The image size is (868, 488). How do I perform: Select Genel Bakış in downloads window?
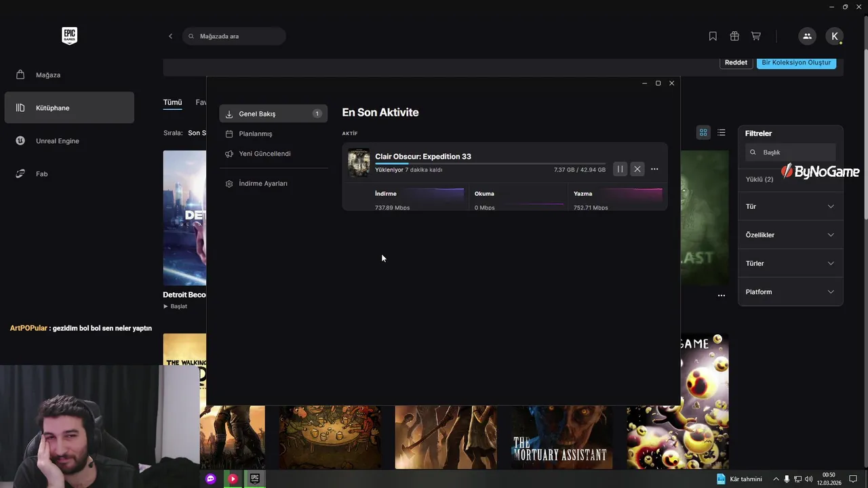point(273,114)
